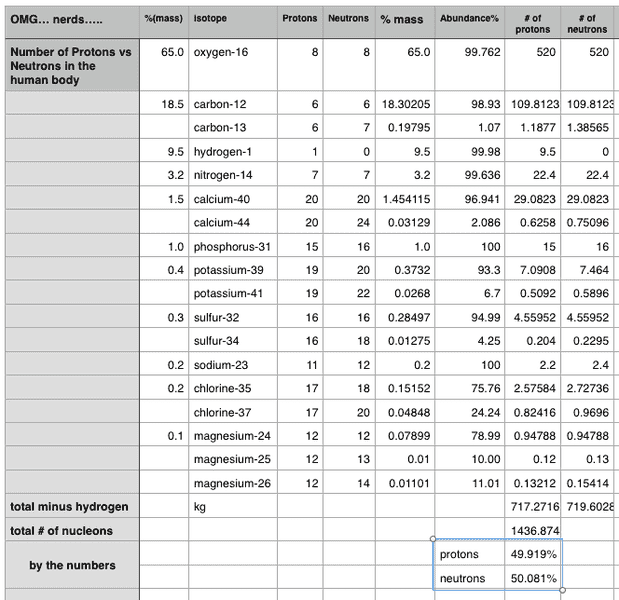619x600 pixels.
Task: Click the 1436.874 total nucleons value
Action: [532, 530]
